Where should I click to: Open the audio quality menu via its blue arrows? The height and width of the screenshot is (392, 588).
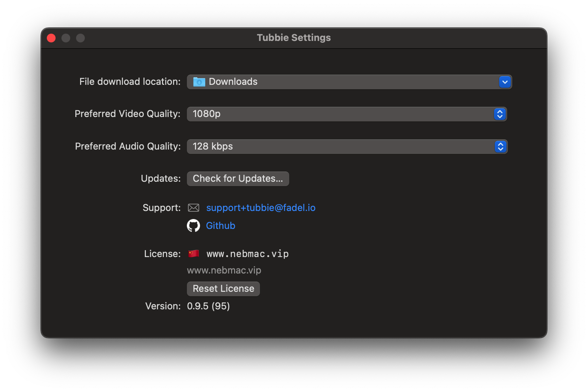click(x=500, y=147)
